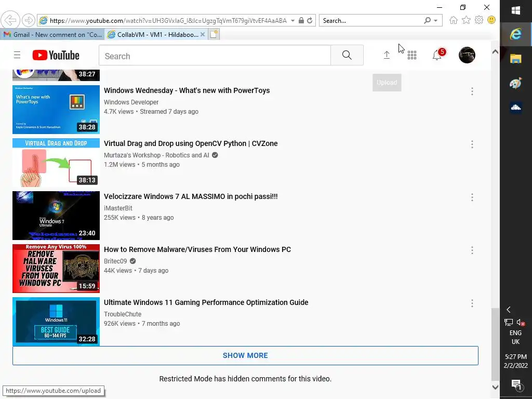The height and width of the screenshot is (399, 532).
Task: Open Virtual Drag and Drop OpenCV title
Action: [191, 143]
